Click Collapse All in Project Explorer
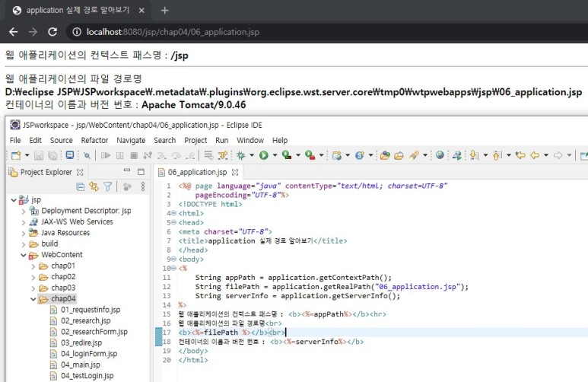The image size is (588, 382). click(x=80, y=186)
